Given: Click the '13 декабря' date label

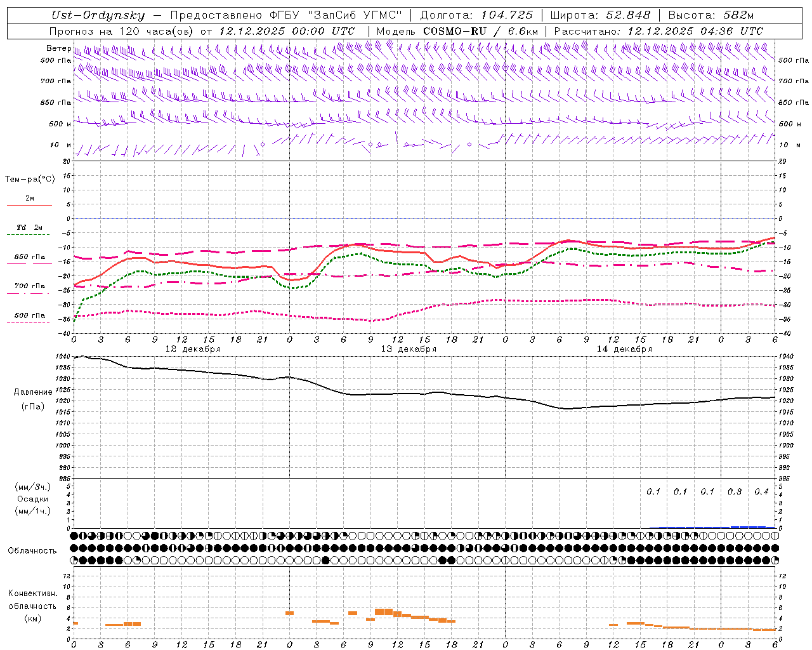Looking at the screenshot, I should (x=409, y=349).
